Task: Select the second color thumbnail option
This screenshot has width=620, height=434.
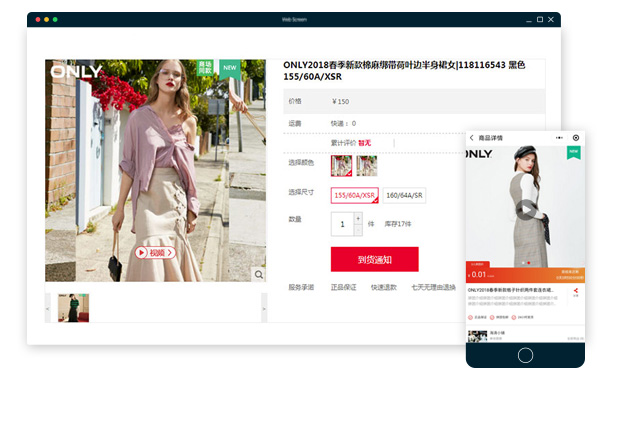Action: click(367, 166)
